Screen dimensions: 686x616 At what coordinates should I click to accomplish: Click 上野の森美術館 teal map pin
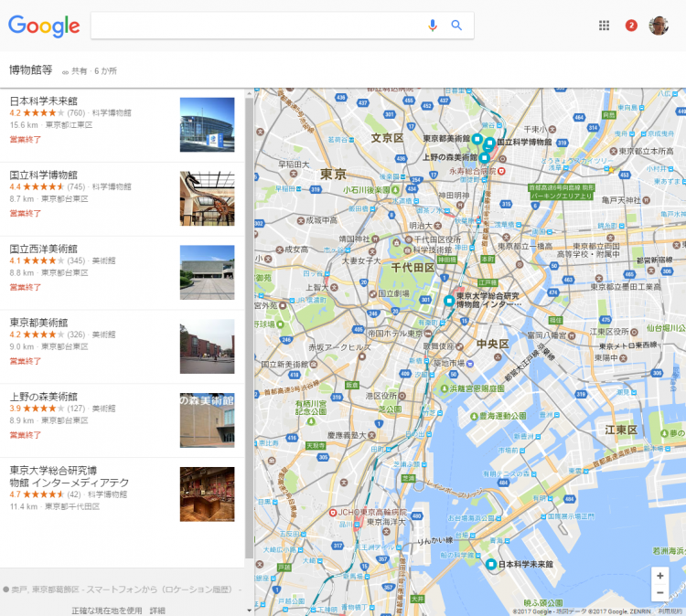pos(484,157)
